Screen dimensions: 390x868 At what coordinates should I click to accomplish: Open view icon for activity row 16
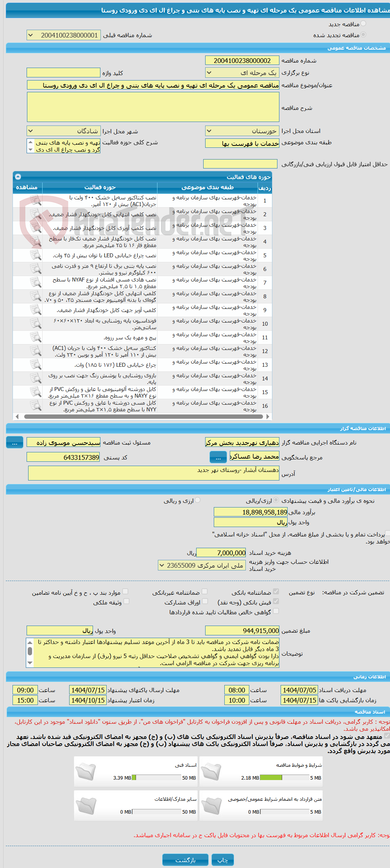click(36, 406)
